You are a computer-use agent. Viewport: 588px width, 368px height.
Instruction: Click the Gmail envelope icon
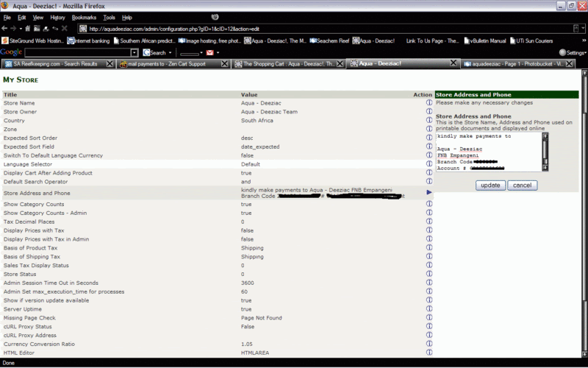pos(210,52)
